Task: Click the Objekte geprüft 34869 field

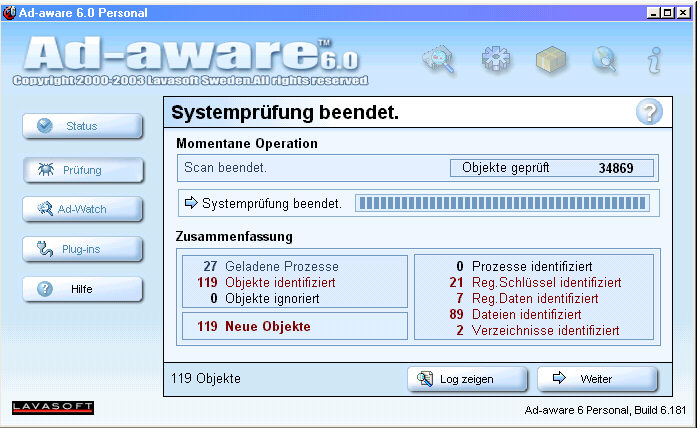Action: pos(552,168)
